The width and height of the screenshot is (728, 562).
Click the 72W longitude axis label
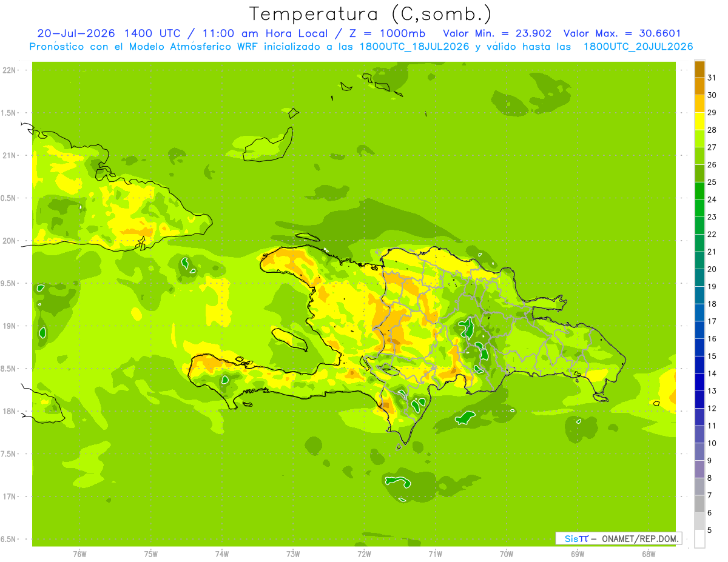(364, 554)
